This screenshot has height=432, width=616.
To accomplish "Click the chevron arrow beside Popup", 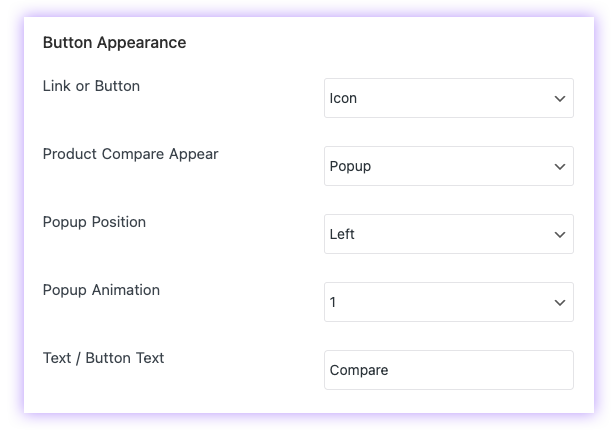I will 559,167.
